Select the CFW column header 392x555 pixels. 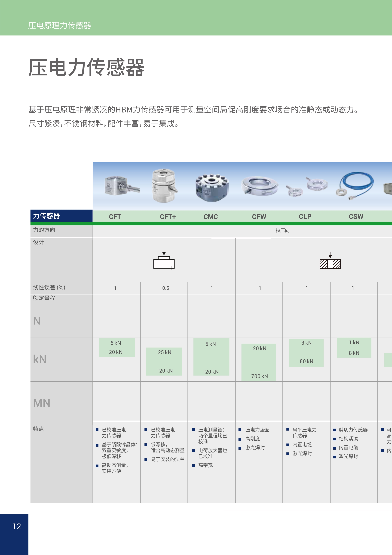tap(259, 217)
